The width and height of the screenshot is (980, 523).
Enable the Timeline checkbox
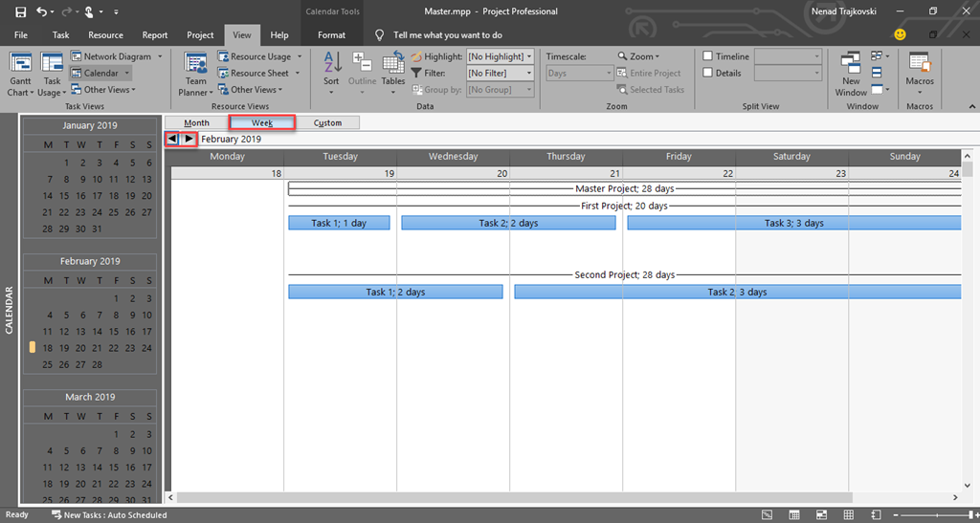(x=708, y=56)
